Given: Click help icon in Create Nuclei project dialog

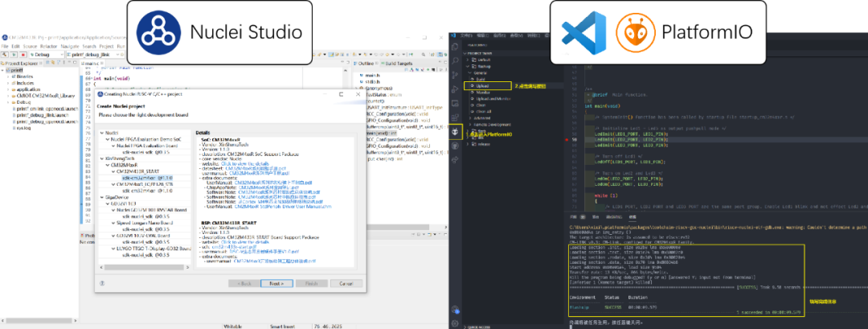Looking at the screenshot, I should pos(102,282).
